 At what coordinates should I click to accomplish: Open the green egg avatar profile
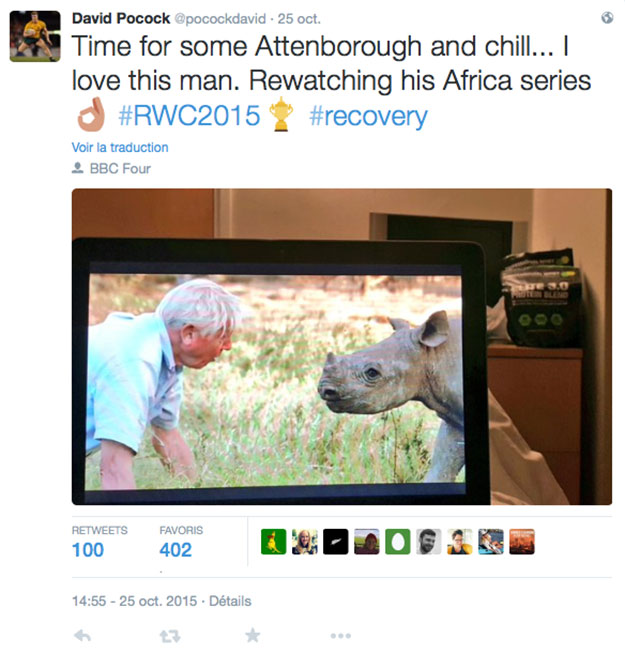(x=398, y=541)
